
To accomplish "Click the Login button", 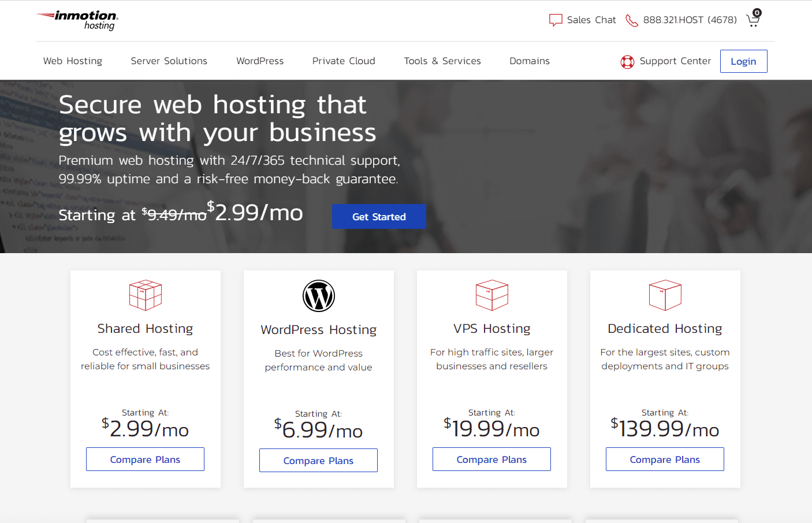I will click(744, 61).
